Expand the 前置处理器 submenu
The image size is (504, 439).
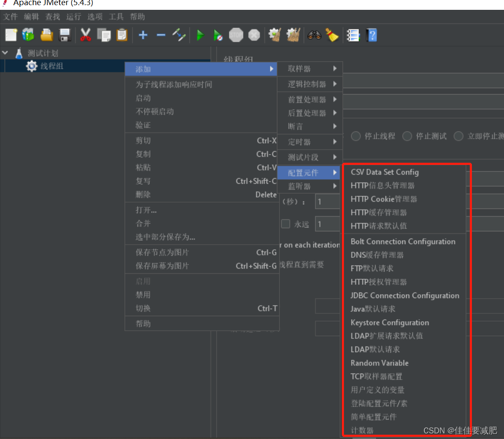310,99
